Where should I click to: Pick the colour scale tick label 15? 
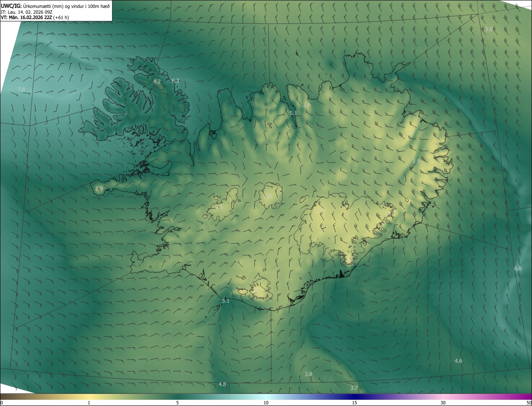(355, 403)
